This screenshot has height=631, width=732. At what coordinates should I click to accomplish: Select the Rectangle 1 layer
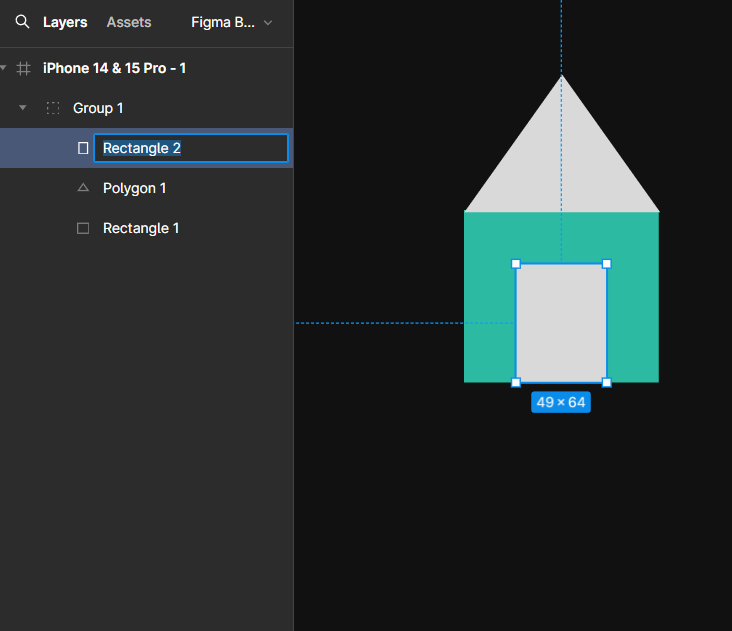(x=141, y=228)
